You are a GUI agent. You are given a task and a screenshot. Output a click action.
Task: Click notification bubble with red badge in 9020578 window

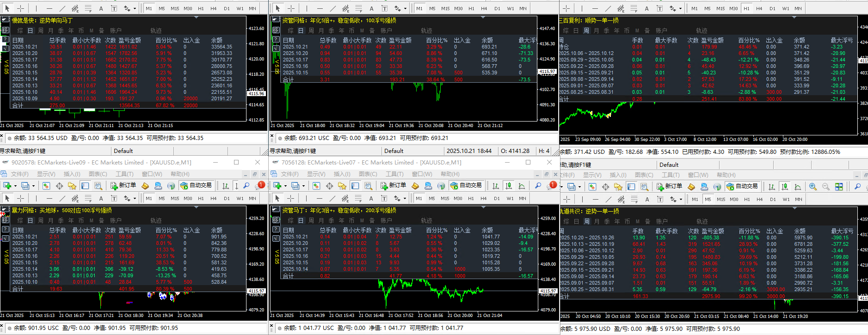[260, 185]
